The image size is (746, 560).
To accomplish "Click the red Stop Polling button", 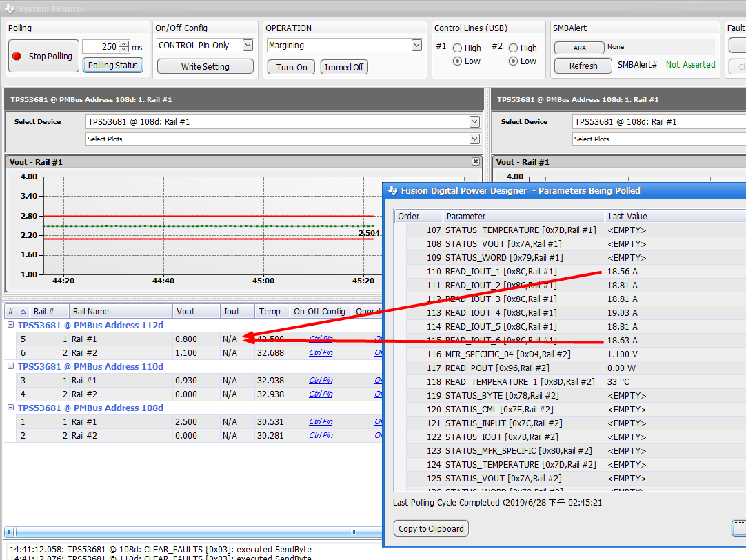I will (x=43, y=56).
